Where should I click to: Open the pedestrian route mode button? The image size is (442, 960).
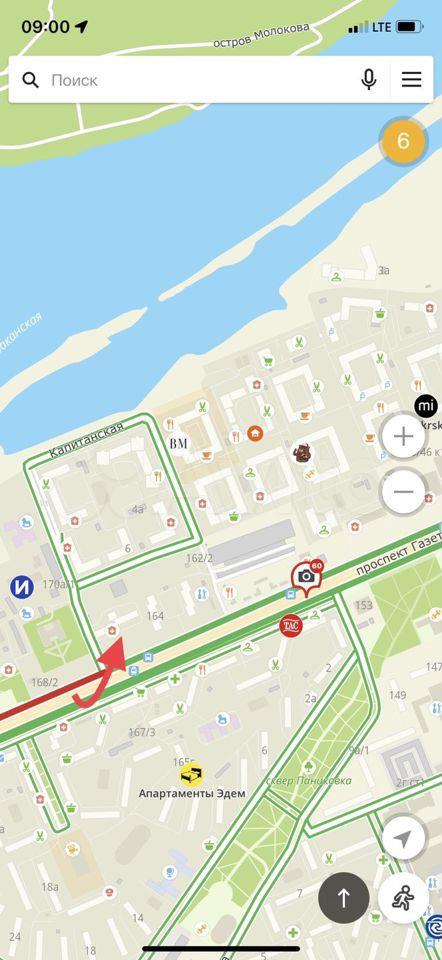403,898
